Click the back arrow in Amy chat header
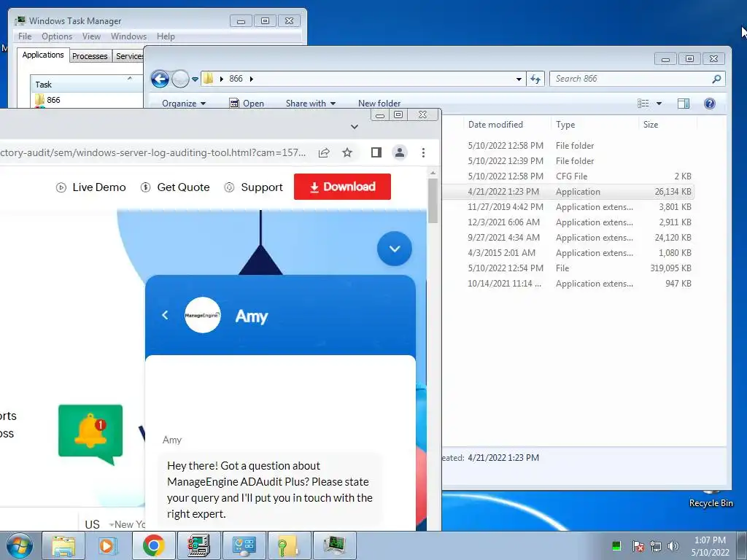Image resolution: width=747 pixels, height=560 pixels. [165, 315]
